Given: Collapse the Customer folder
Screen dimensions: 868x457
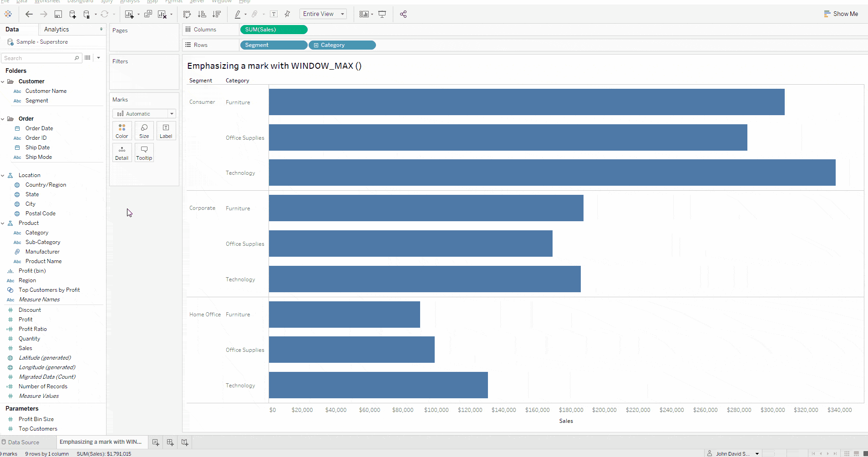Looking at the screenshot, I should coord(3,81).
